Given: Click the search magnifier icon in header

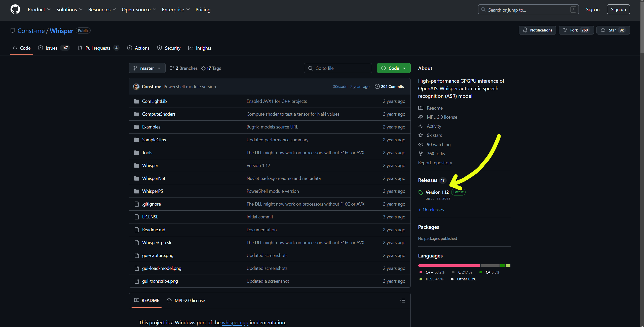Looking at the screenshot, I should [483, 10].
